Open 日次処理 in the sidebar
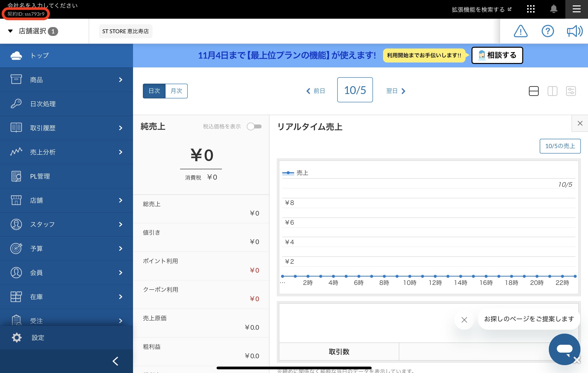 pyautogui.click(x=66, y=104)
